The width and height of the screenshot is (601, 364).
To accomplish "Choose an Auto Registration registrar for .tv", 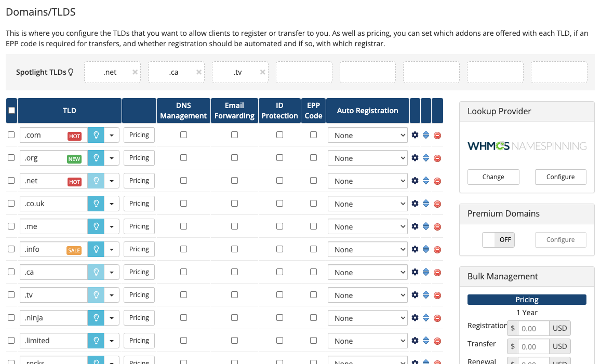I will (367, 294).
